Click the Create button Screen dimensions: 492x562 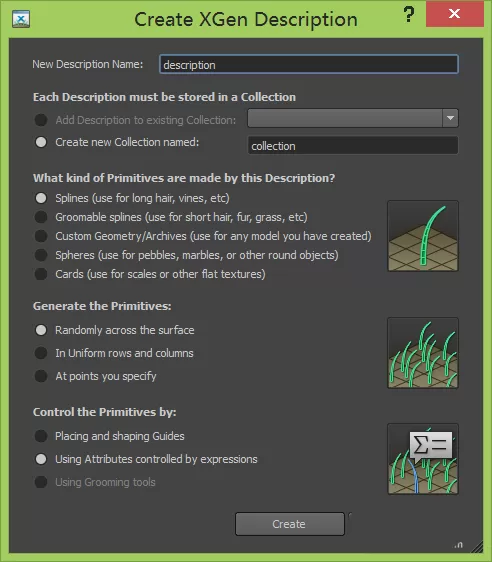coord(290,524)
